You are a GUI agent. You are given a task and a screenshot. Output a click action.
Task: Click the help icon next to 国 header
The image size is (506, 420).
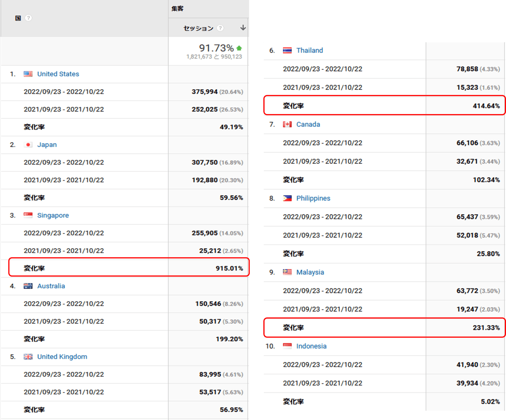[28, 18]
